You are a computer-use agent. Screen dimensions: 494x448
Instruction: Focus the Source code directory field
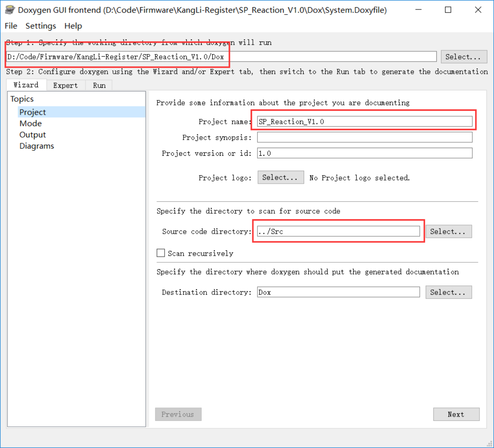(x=338, y=231)
